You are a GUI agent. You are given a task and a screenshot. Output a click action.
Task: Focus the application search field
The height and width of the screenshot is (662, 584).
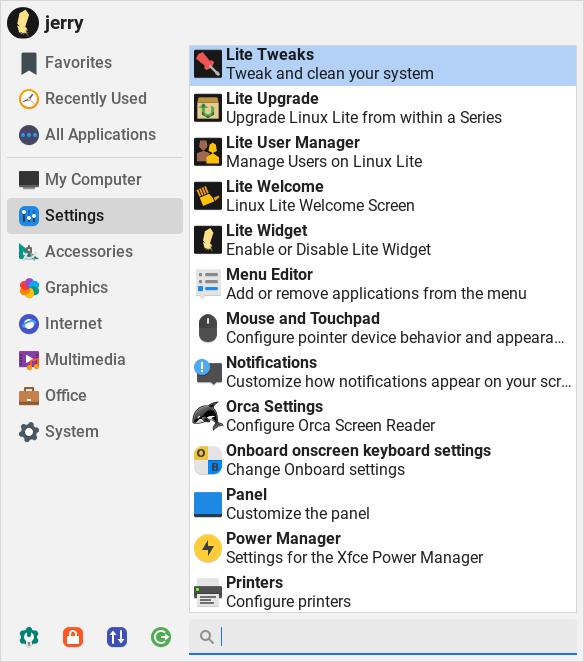click(383, 637)
